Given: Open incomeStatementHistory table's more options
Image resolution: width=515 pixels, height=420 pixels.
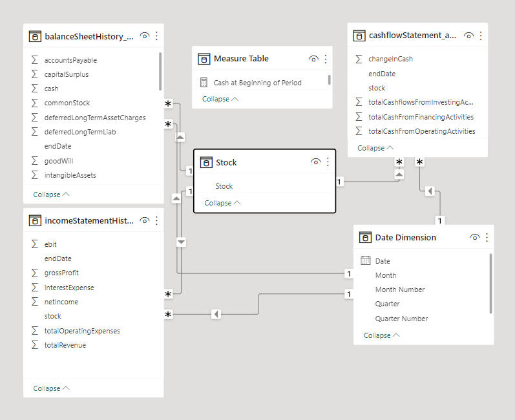Looking at the screenshot, I should pos(157,221).
